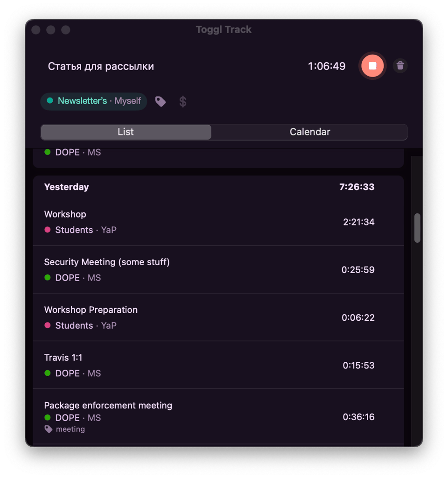Image resolution: width=448 pixels, height=478 pixels.
Task: Open the Newsletter's project selector chip
Action: coord(94,101)
